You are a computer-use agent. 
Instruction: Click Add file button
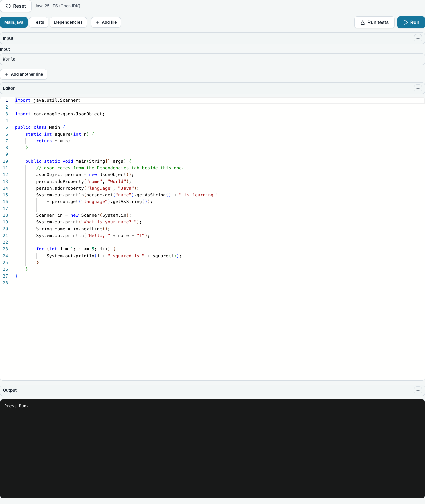106,22
